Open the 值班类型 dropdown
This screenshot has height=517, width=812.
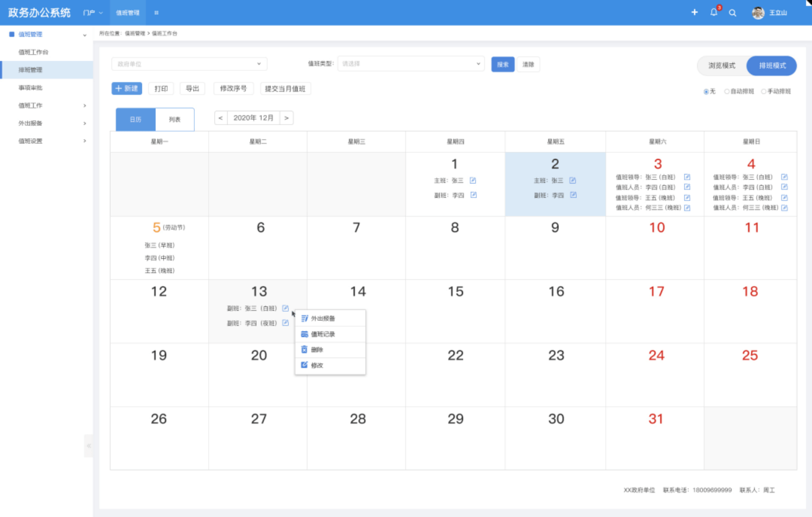coord(411,64)
